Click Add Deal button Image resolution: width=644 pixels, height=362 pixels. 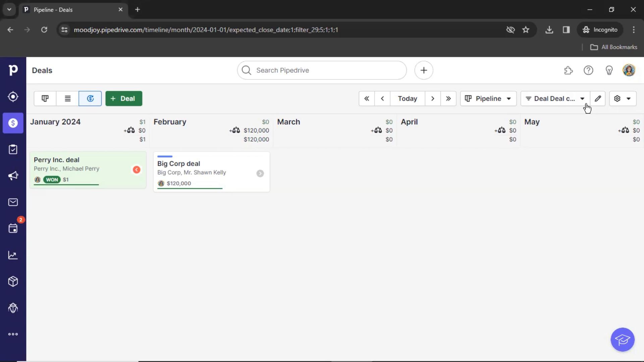[123, 98]
